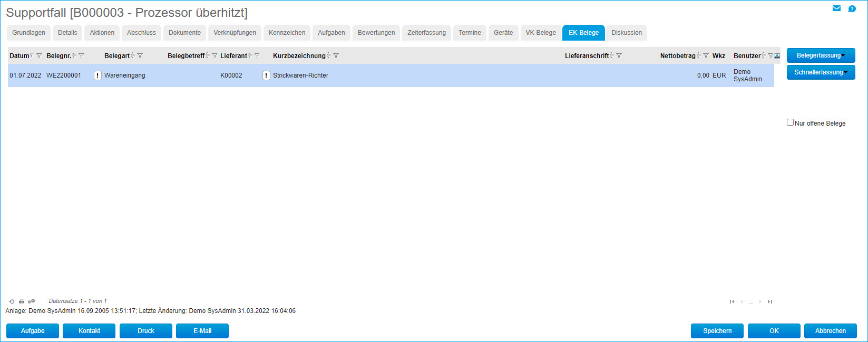Sort by Lieferant column arrows
The height and width of the screenshot is (342, 868).
point(250,55)
